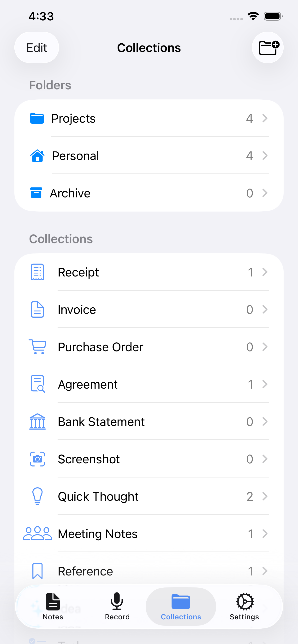
Task: Click the Projects item count 4
Action: tap(250, 118)
